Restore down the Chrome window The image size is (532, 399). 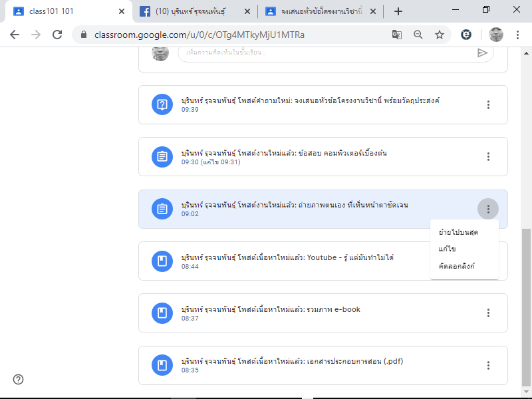point(486,9)
